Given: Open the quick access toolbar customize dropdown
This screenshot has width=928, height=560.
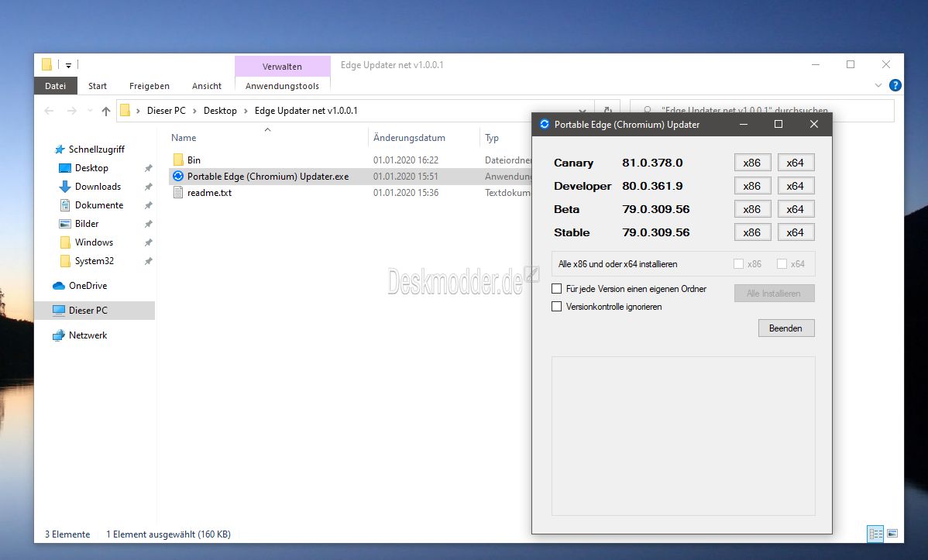Looking at the screenshot, I should pyautogui.click(x=68, y=65).
